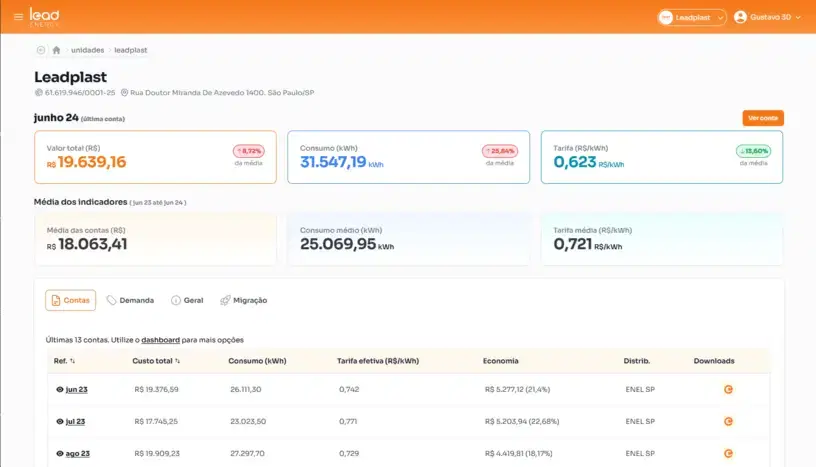
Task: Click the eye icon beside jul 23
Action: pos(60,421)
